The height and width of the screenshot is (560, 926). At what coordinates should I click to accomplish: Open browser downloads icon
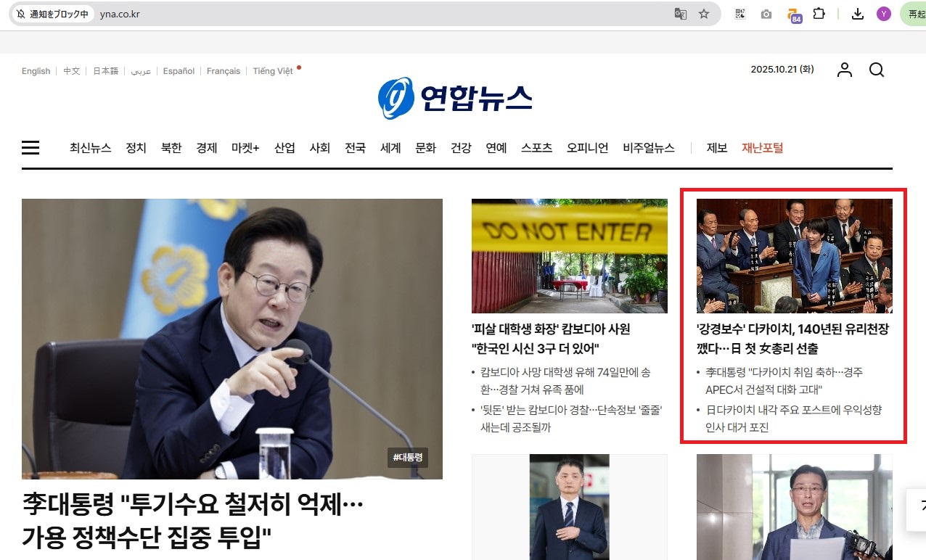coord(858,14)
